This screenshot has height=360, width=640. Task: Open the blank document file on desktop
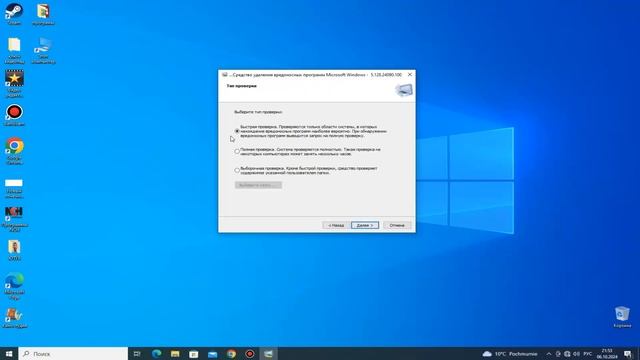click(x=14, y=50)
